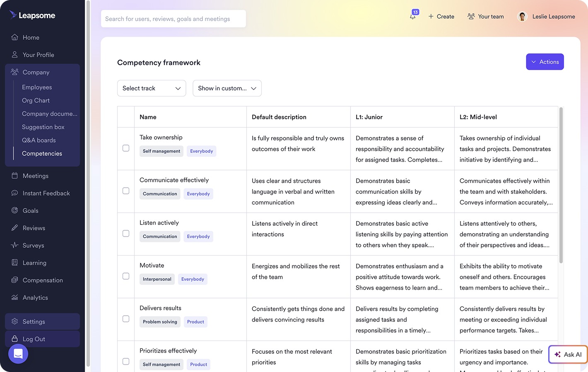The width and height of the screenshot is (588, 372).
Task: Open Your team
Action: pyautogui.click(x=485, y=17)
